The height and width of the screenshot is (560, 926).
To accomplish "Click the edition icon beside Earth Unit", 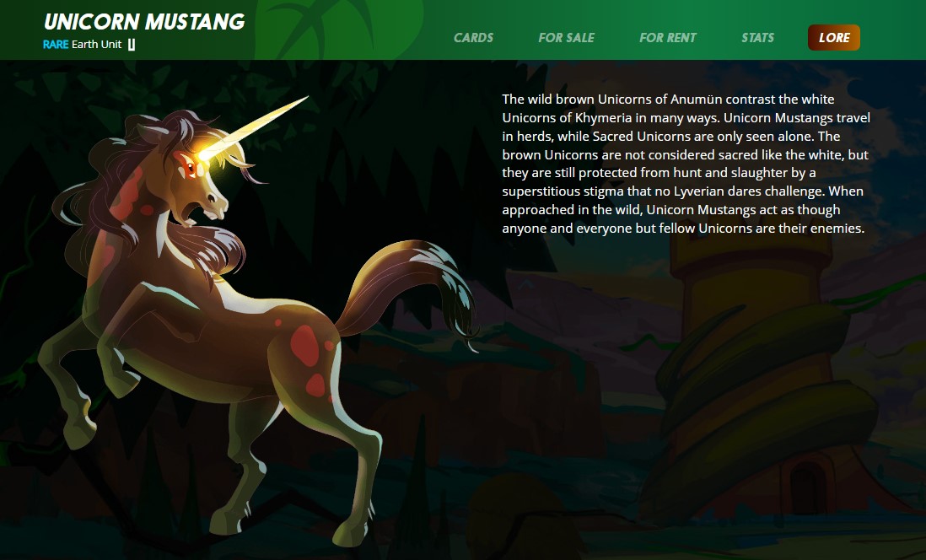I will (x=131, y=45).
